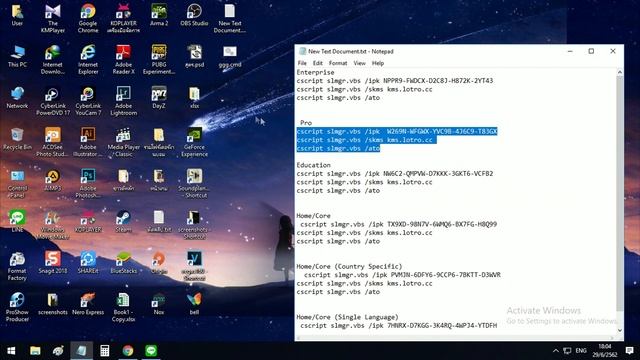Select the Adobe Reader X desktop icon

[x=123, y=60]
